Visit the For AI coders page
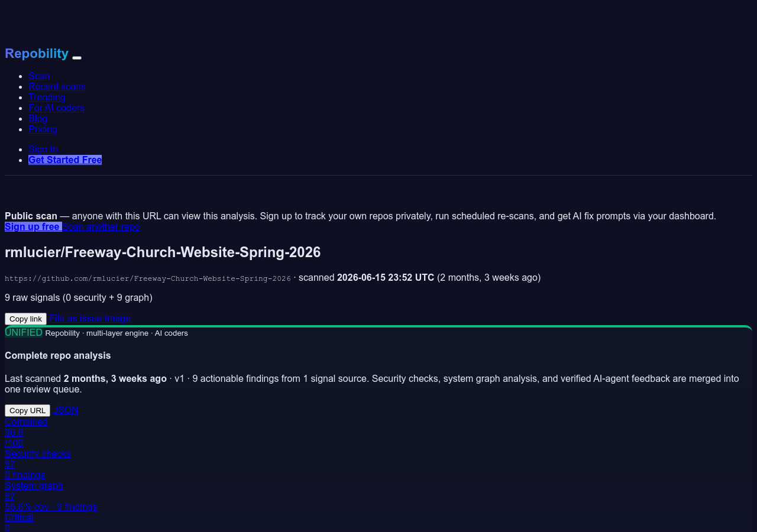Screen dimensions: 757x532 pyautogui.click(x=56, y=108)
